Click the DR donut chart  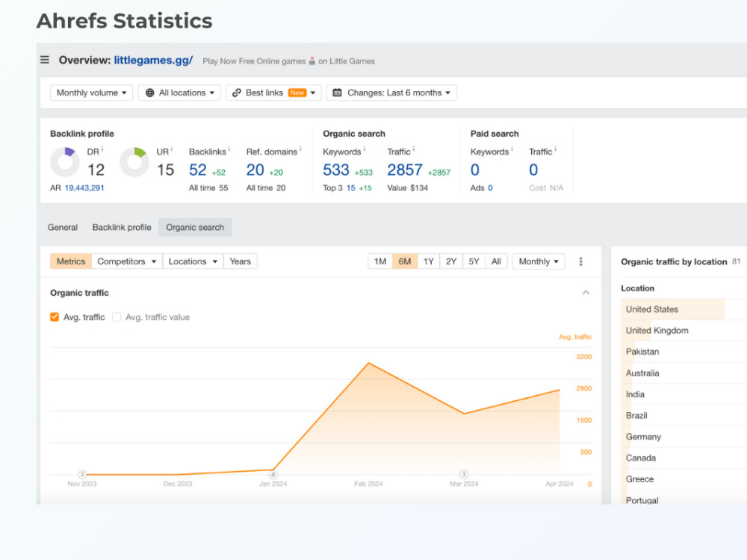(x=65, y=162)
